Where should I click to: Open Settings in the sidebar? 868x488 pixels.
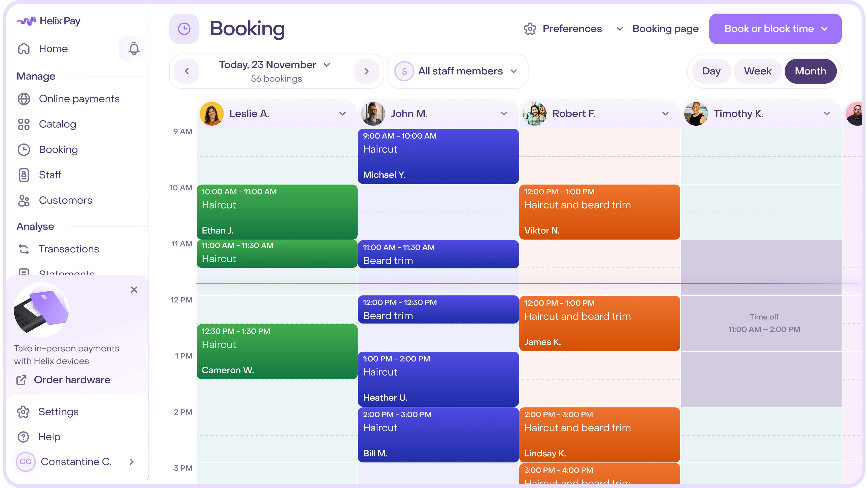[58, 412]
